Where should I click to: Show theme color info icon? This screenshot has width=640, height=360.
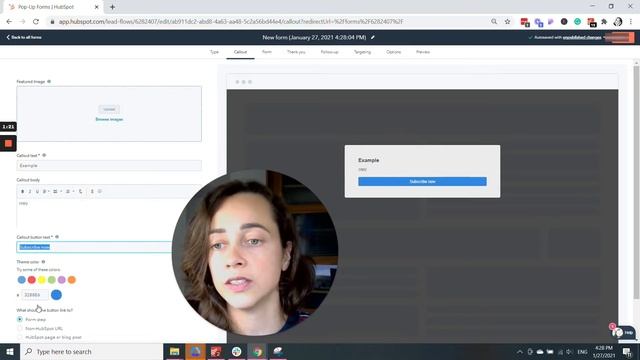point(43,262)
